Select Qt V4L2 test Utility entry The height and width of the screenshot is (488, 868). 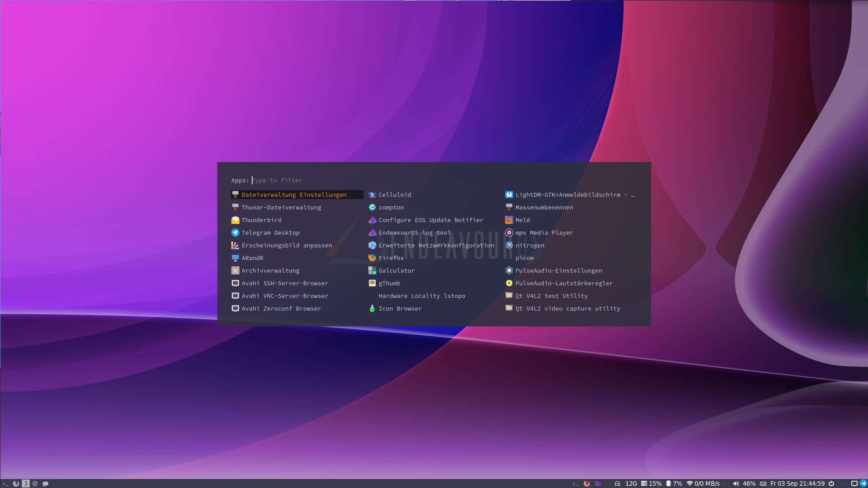pos(571,296)
